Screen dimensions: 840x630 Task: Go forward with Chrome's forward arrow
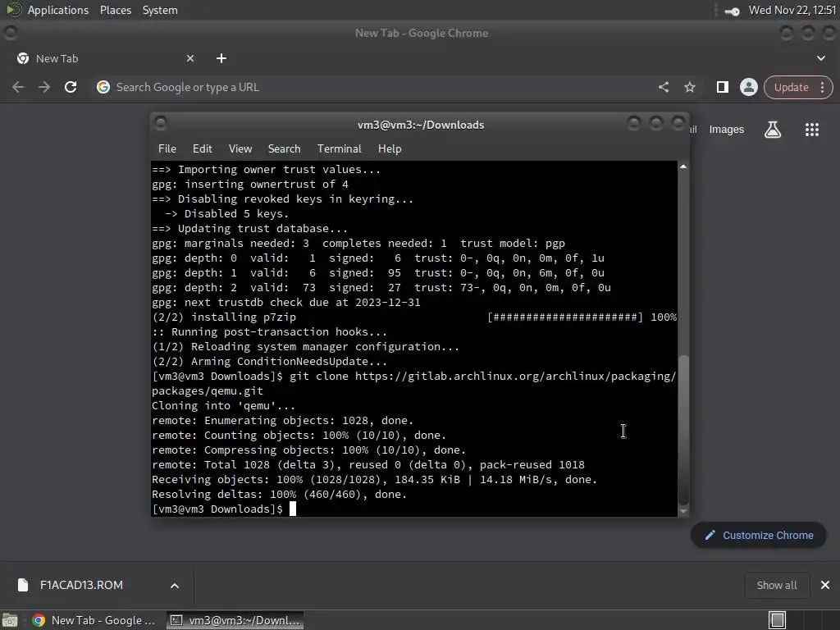click(44, 87)
